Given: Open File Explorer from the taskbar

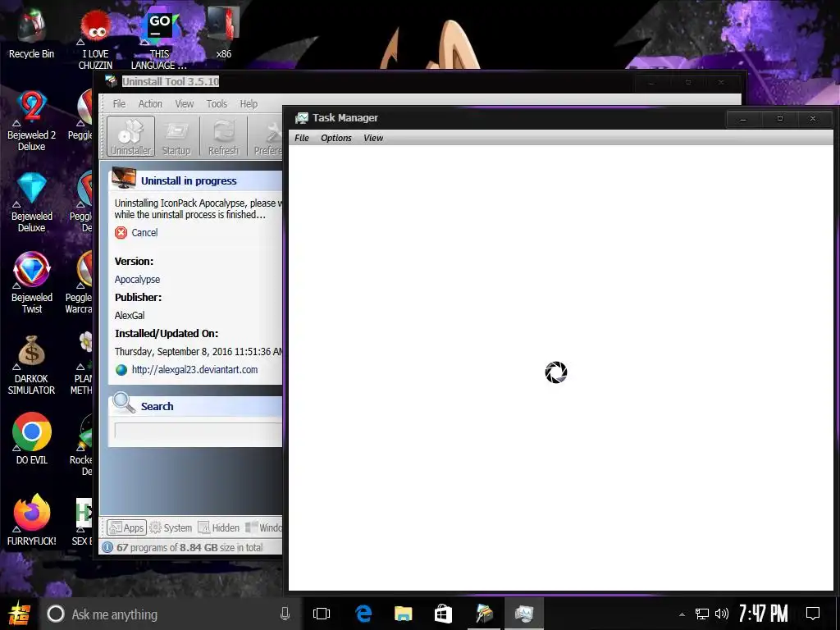Looking at the screenshot, I should (x=404, y=614).
